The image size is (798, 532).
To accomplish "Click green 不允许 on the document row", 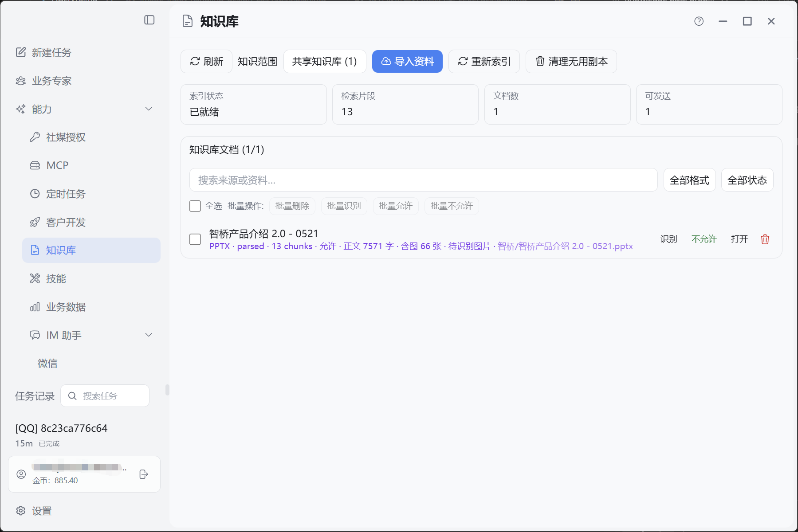I will click(704, 239).
